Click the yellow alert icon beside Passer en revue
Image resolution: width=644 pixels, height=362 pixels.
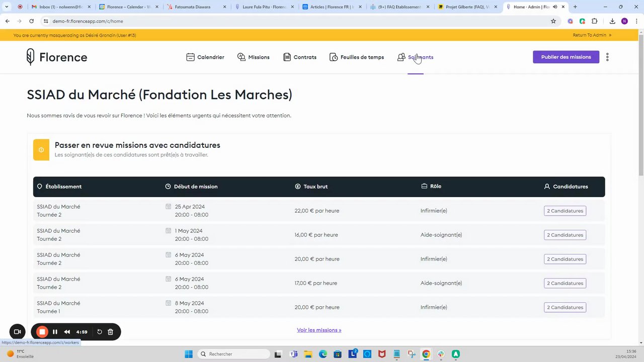click(x=41, y=150)
